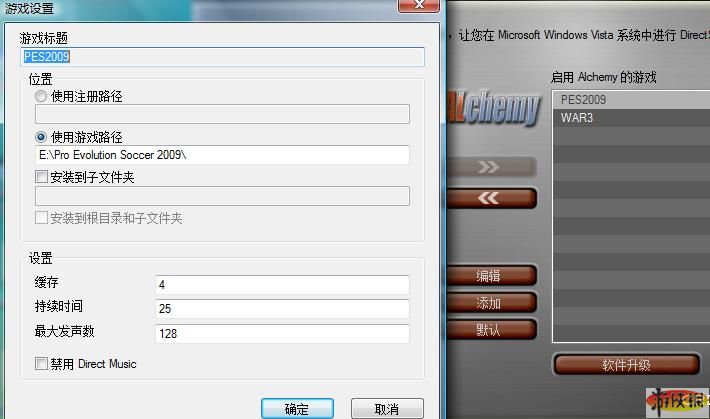The image size is (710, 419).
Task: Check the 安装到根目录和子文件夹 checkbox
Action: click(x=41, y=218)
